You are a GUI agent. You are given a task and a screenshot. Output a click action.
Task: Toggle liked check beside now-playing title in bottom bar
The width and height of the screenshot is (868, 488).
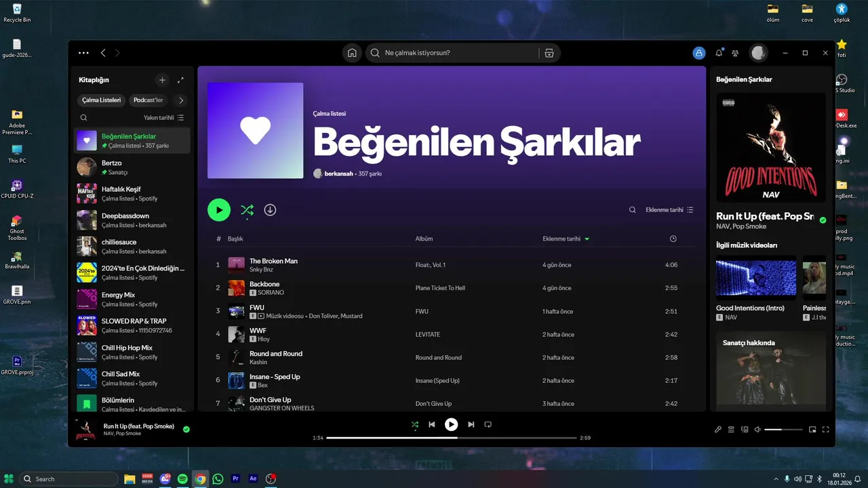[186, 429]
